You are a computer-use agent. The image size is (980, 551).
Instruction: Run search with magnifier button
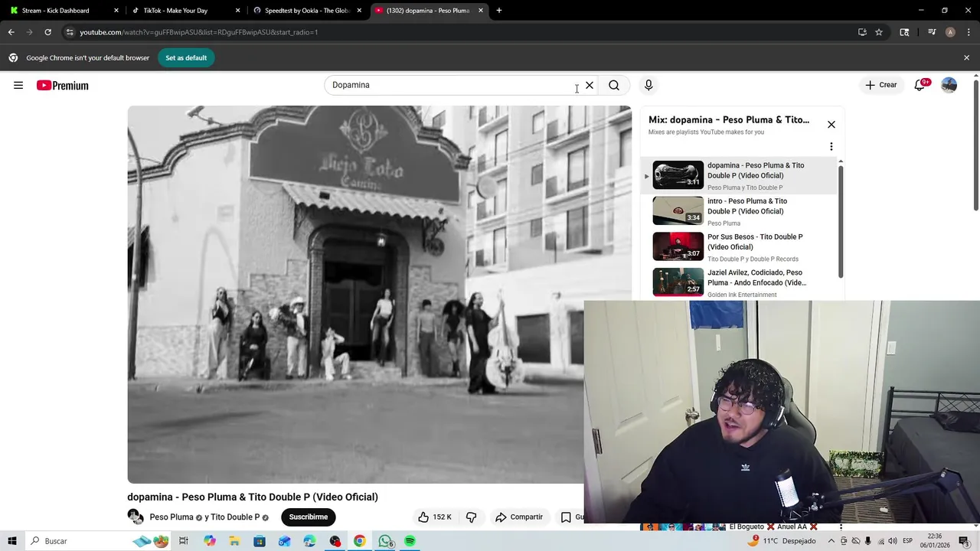[614, 85]
